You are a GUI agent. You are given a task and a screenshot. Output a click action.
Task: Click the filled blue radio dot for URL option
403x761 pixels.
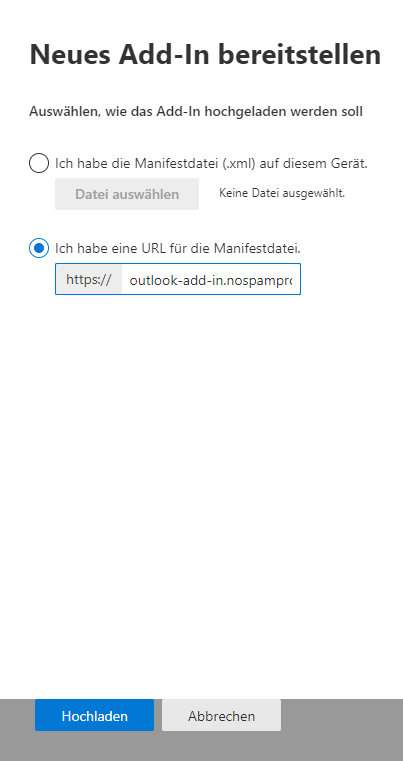coord(39,248)
